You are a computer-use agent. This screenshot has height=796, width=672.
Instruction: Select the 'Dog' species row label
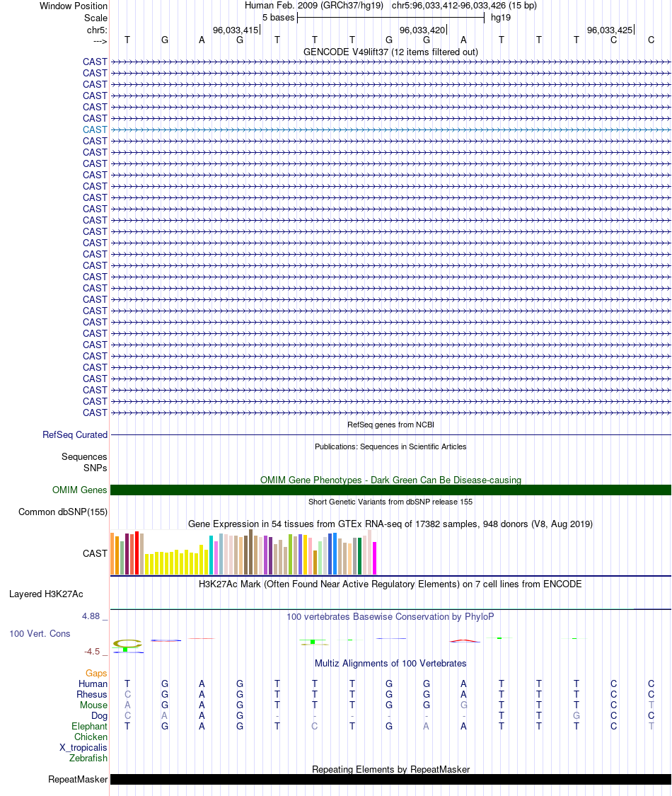coord(100,716)
